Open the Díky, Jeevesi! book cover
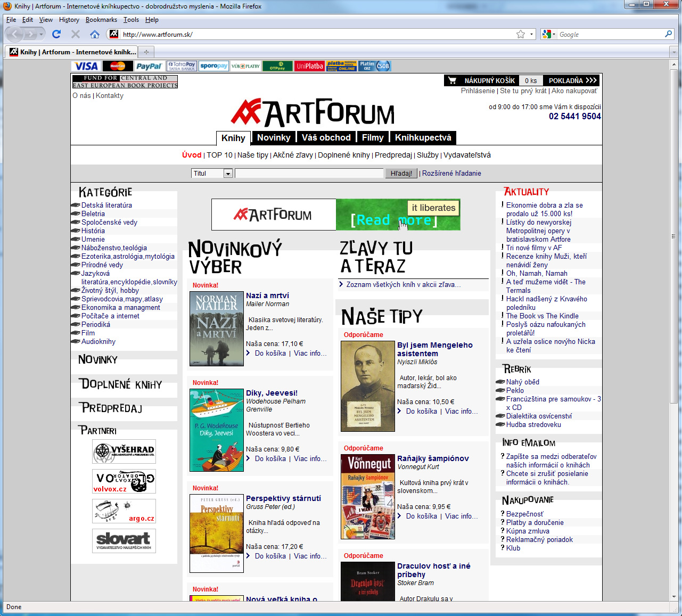This screenshot has width=682, height=616. [x=217, y=430]
